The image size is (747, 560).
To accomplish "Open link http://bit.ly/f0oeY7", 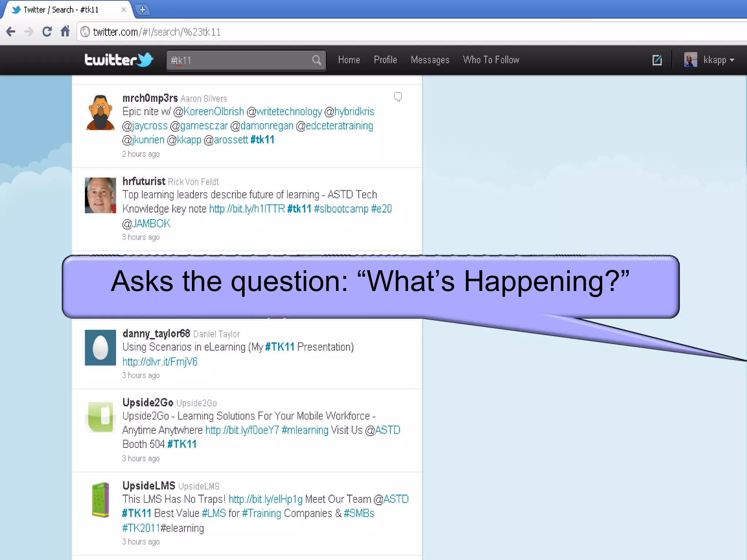I will click(x=242, y=431).
